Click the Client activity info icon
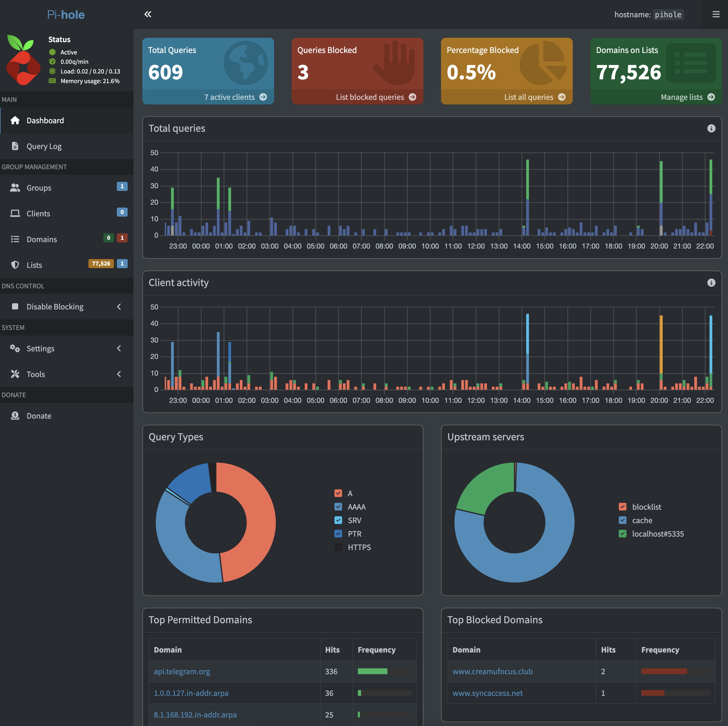The height and width of the screenshot is (726, 728). point(711,282)
